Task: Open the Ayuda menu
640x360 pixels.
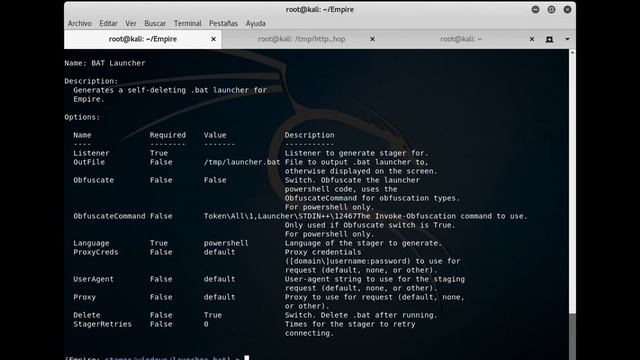Action: pyautogui.click(x=256, y=23)
